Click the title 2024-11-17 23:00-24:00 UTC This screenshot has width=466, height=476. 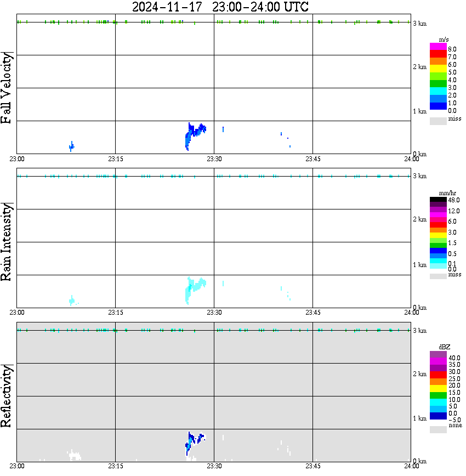tap(220, 7)
